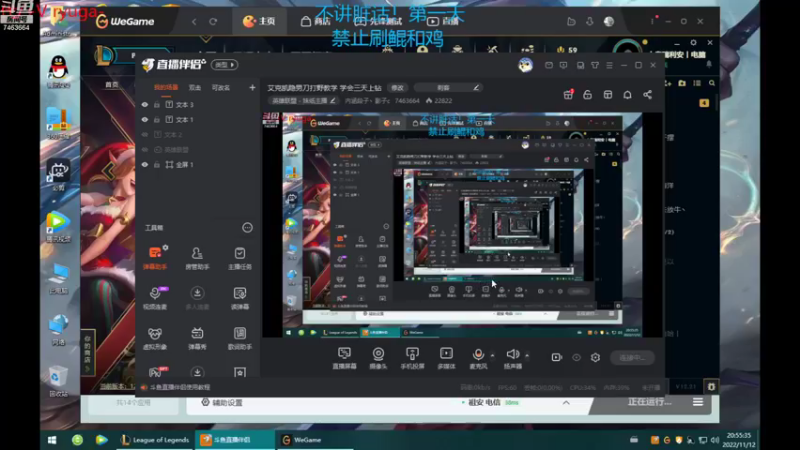
Task: Click 辅助设置 in League client
Action: [x=222, y=403]
